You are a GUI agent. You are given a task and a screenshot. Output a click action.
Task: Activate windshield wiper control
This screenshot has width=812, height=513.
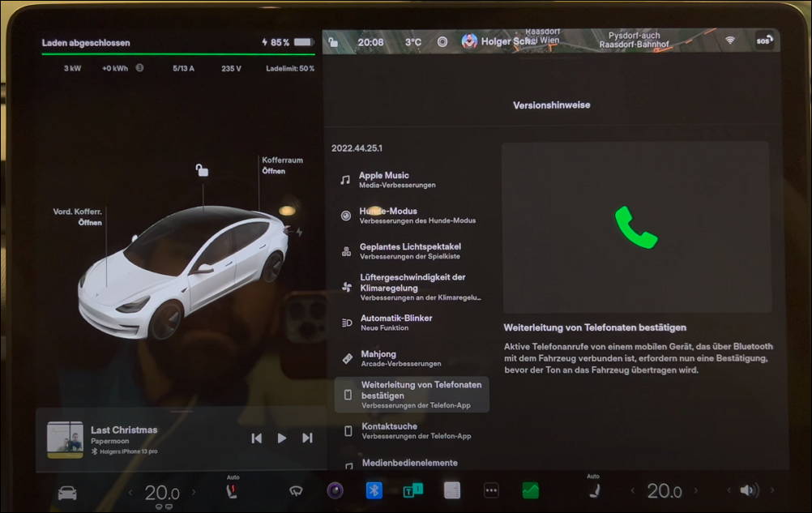pos(296,491)
